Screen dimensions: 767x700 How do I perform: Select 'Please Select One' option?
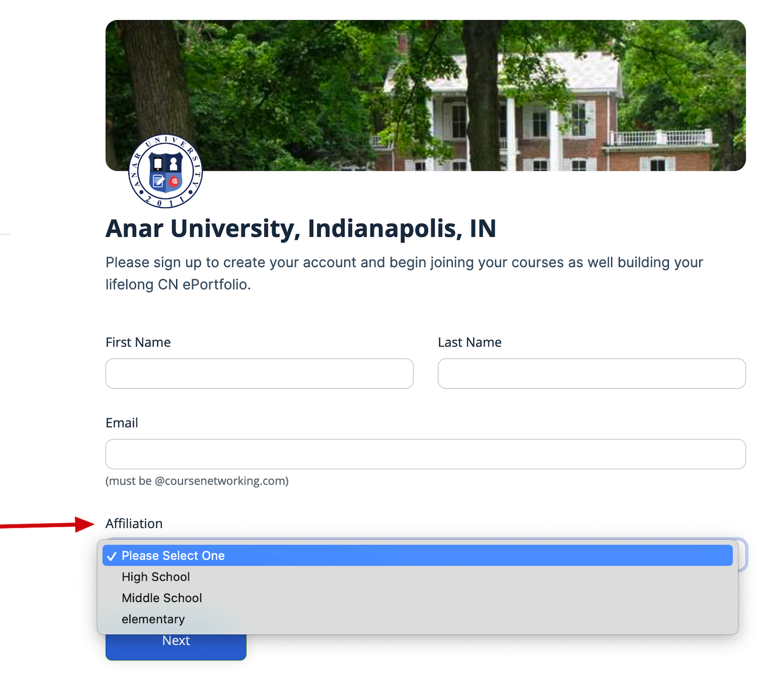tap(418, 555)
